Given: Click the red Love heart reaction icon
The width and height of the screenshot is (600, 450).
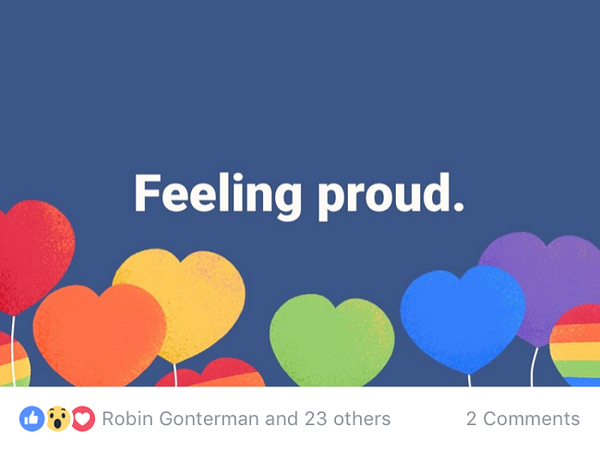Looking at the screenshot, I should pos(83,419).
